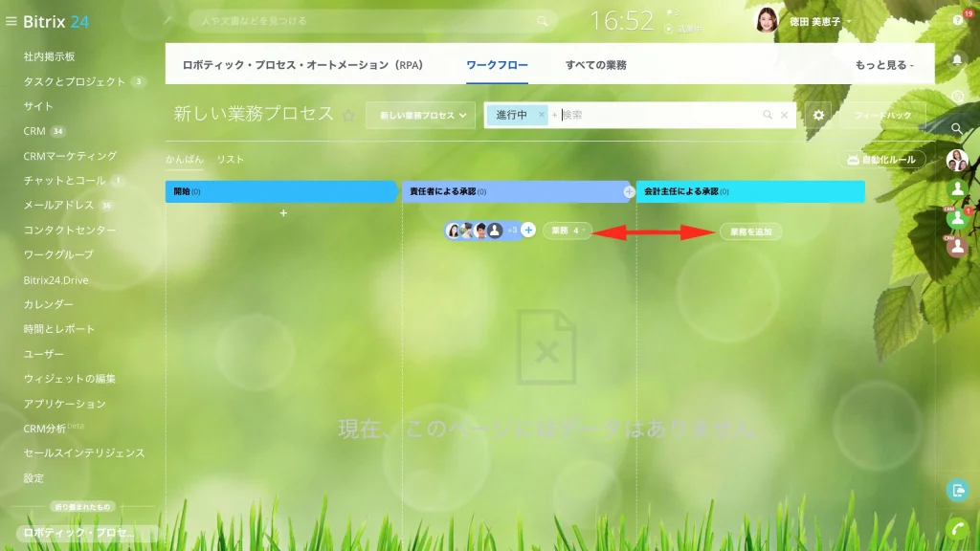Image resolution: width=980 pixels, height=551 pixels.
Task: Toggle the hamburger menu beside Bitrix 24 logo
Action: pyautogui.click(x=11, y=21)
